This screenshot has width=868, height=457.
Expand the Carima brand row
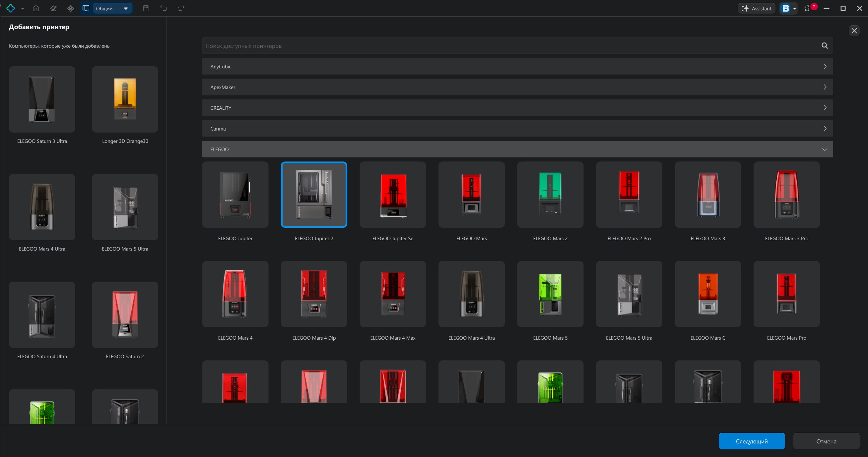click(x=517, y=128)
